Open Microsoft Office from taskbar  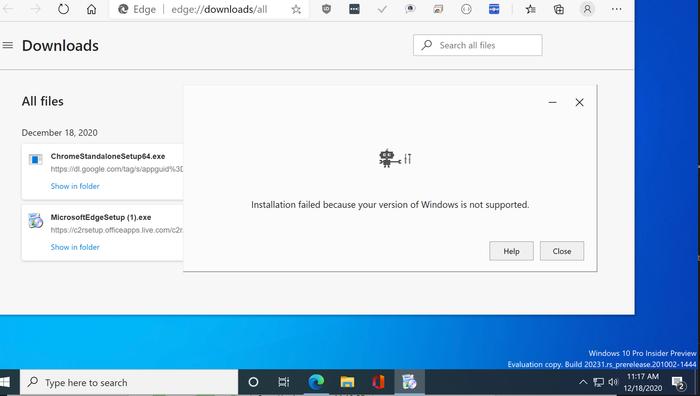(378, 382)
